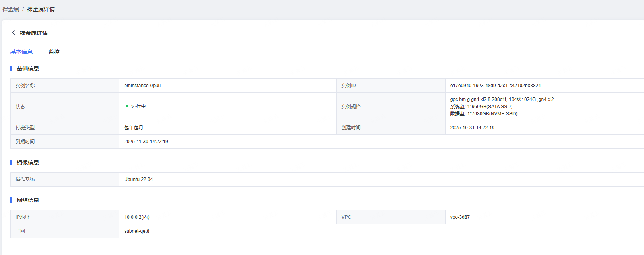Click the IP address 10.0.0.2(内)
644x255 pixels.
pos(137,217)
